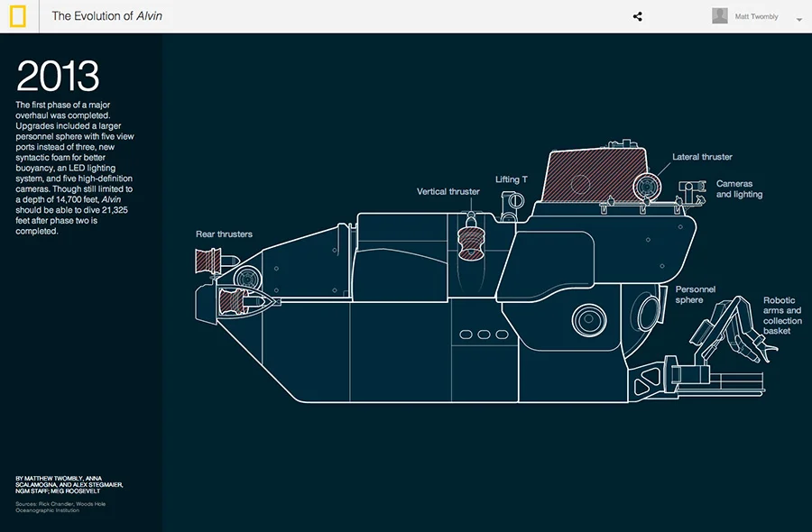Click the Lateral thruster label
Image resolution: width=812 pixels, height=532 pixels.
coord(702,157)
